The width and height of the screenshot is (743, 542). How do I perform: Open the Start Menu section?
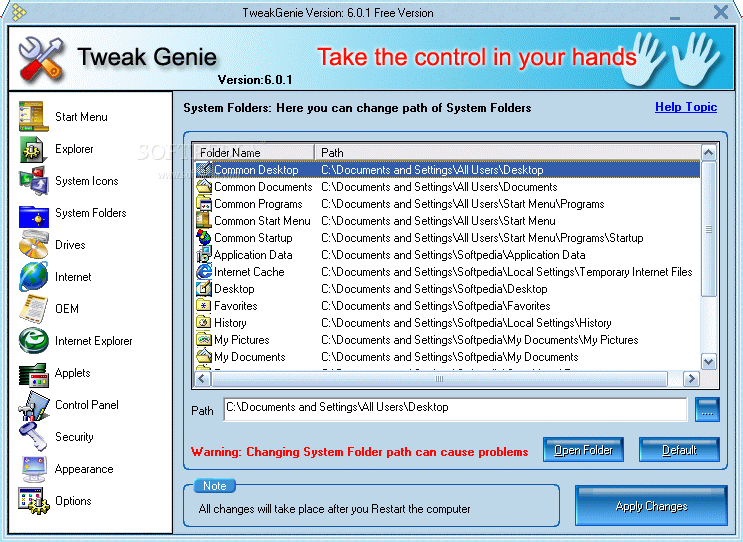tap(81, 117)
